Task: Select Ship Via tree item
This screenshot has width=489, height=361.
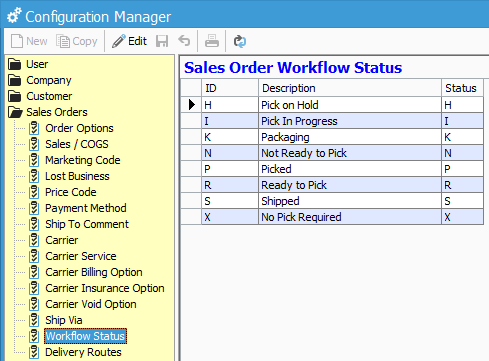Action: [64, 320]
